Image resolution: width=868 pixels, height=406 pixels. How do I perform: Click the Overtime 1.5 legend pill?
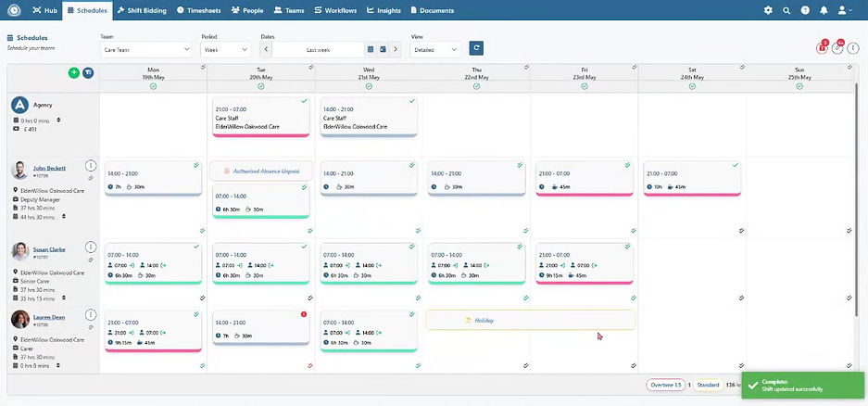coord(665,385)
